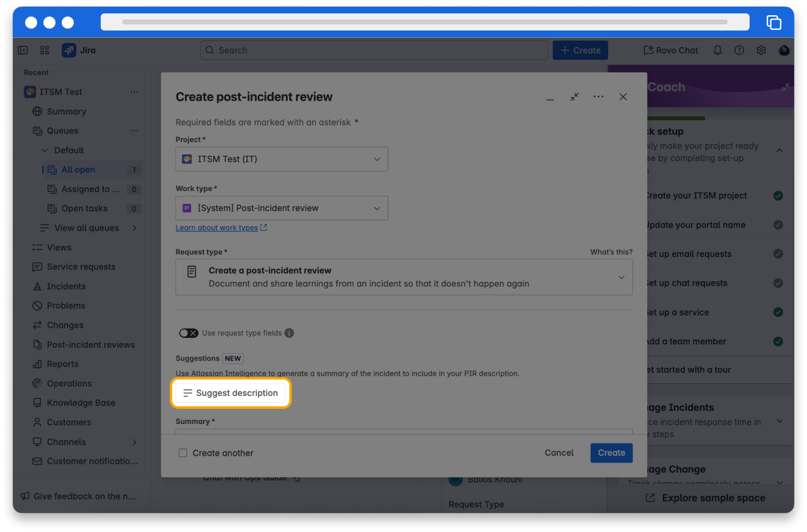
Task: Open the Views sidebar item
Action: click(x=59, y=248)
